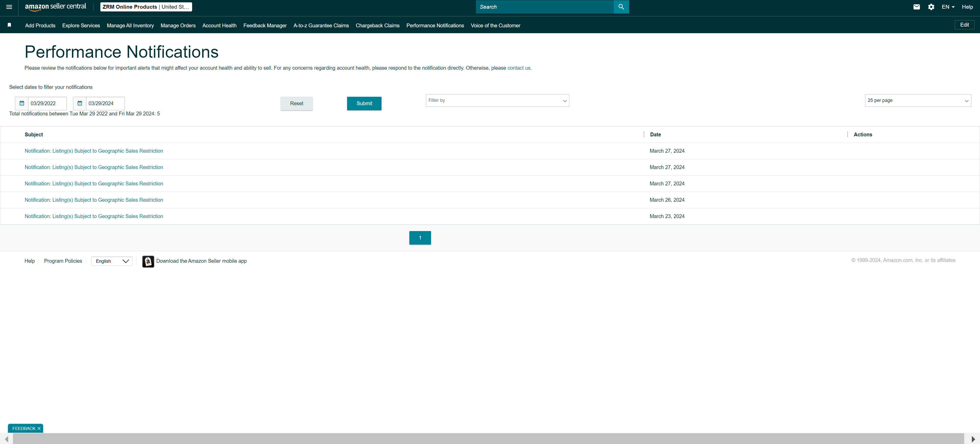Click the Help link in top bar

pyautogui.click(x=967, y=7)
